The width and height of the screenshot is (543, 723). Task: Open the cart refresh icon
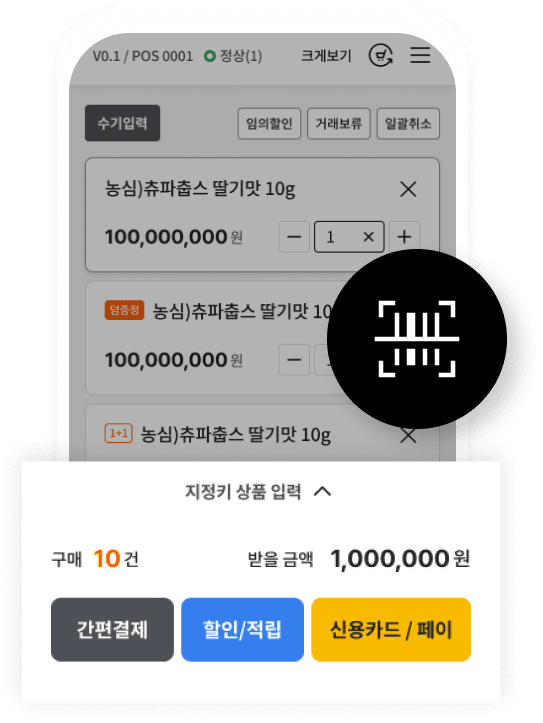(x=381, y=55)
